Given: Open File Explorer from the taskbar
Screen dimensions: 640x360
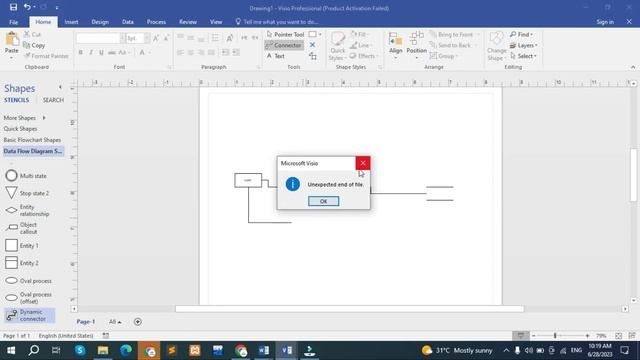Looking at the screenshot, I should (x=103, y=350).
